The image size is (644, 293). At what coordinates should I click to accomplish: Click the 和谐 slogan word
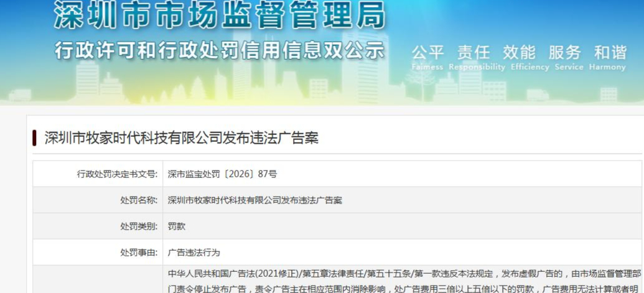coord(610,52)
